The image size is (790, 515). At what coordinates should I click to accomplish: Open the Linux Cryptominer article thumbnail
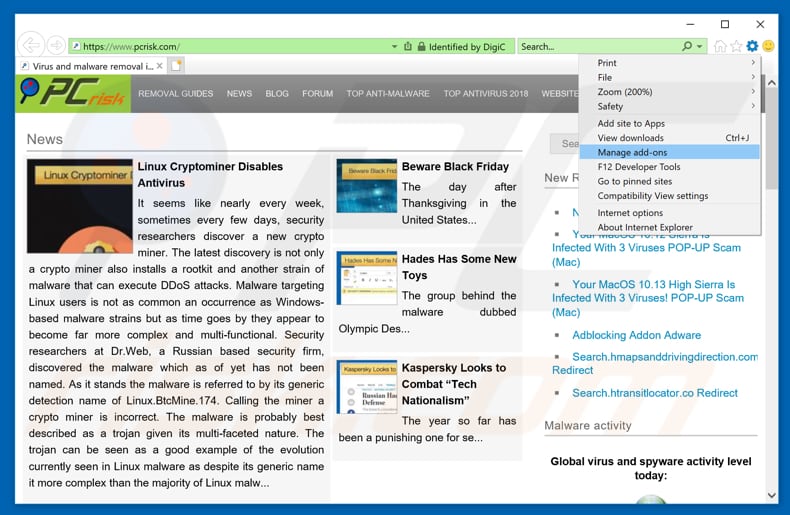(x=80, y=206)
